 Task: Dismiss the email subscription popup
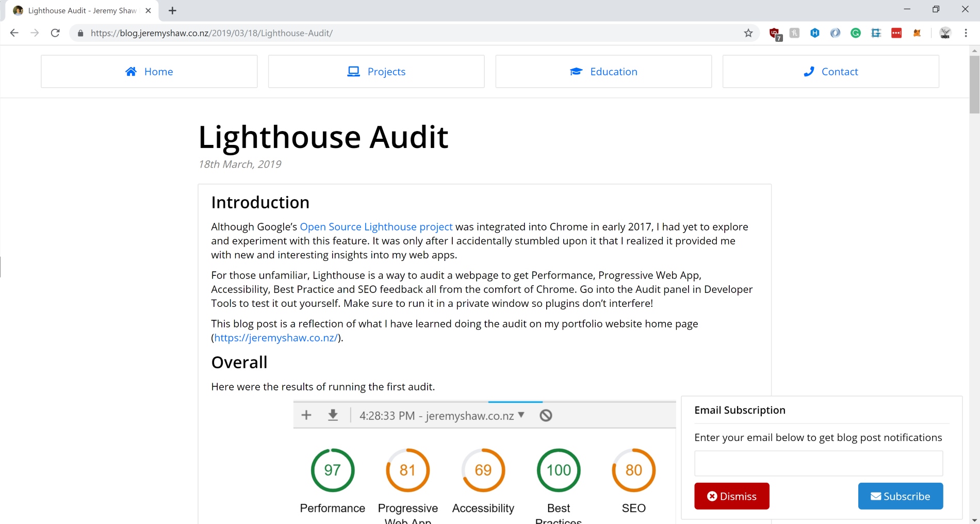[731, 496]
